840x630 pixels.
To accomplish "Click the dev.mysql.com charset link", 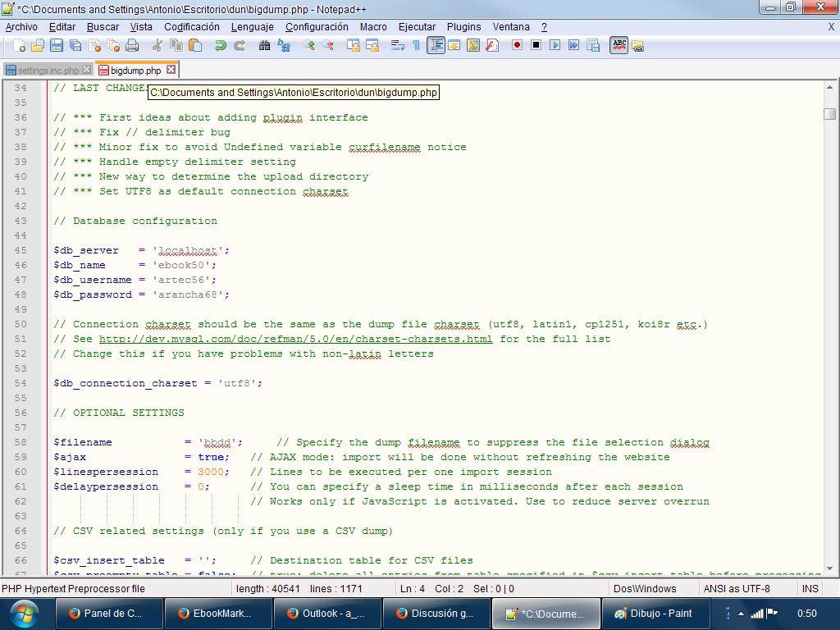I will [x=295, y=339].
